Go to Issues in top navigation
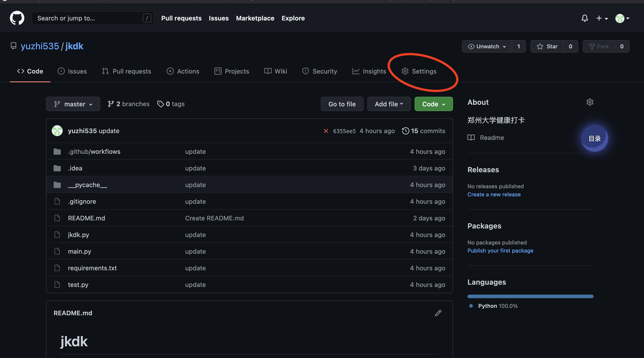 pyautogui.click(x=219, y=18)
